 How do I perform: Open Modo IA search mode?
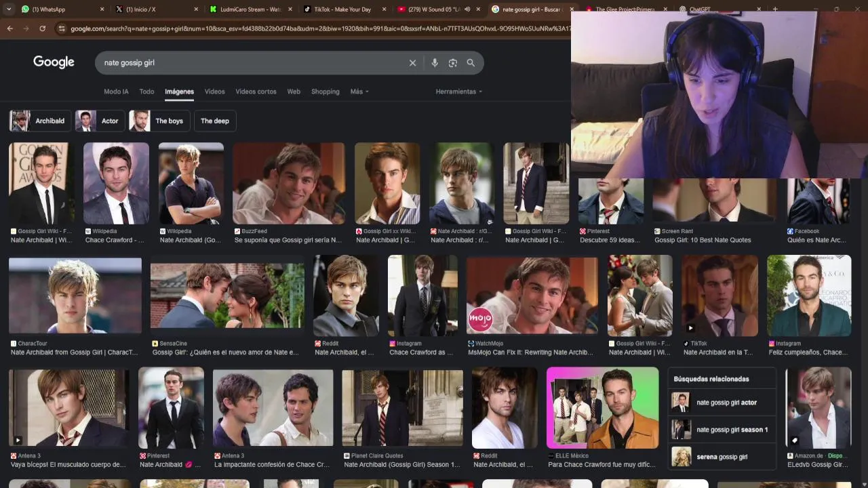click(116, 91)
